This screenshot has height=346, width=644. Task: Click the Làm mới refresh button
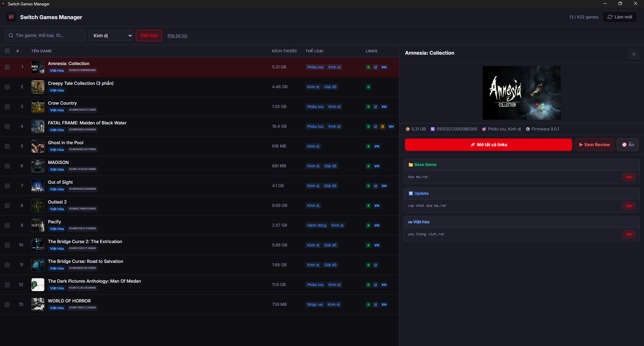pyautogui.click(x=620, y=17)
